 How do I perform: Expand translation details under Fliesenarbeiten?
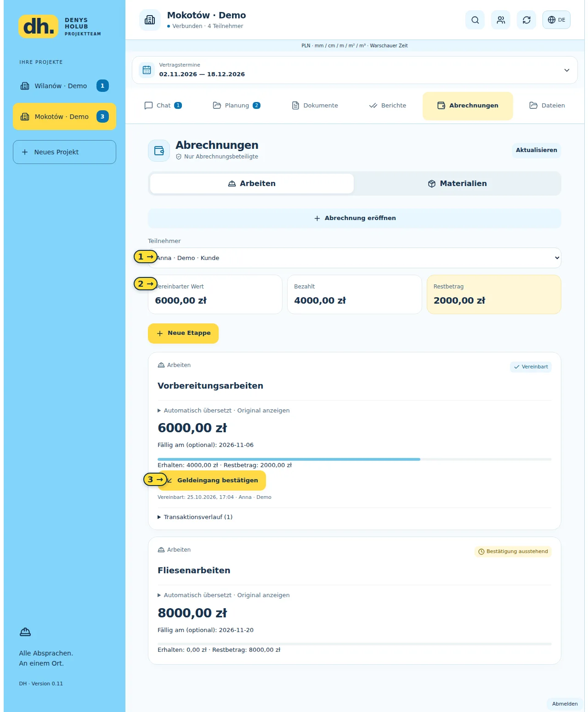(224, 595)
